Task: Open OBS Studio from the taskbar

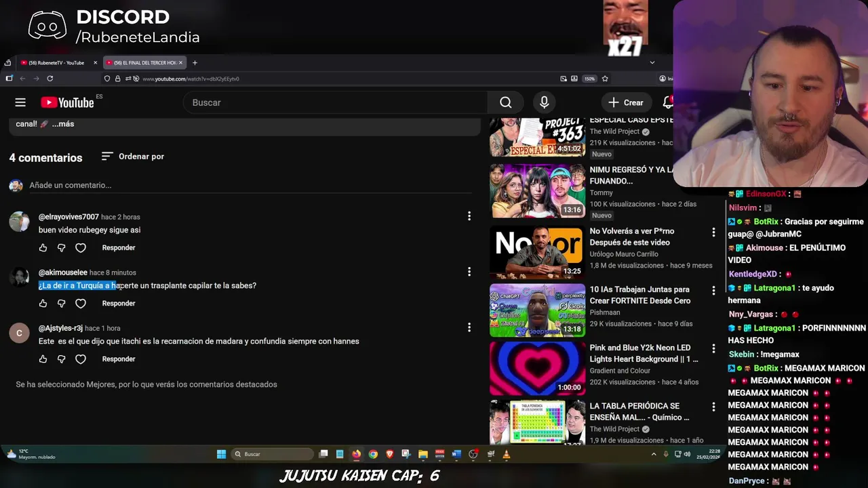Action: pos(473,454)
